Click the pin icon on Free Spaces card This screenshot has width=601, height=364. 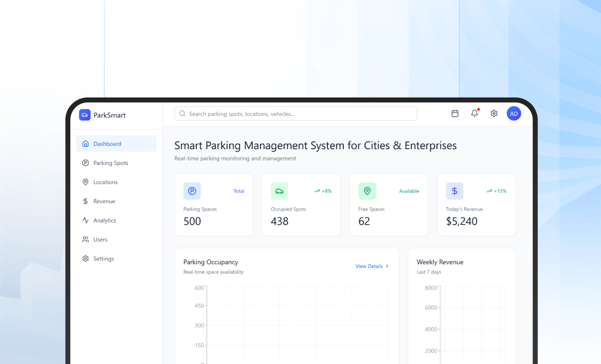coord(367,191)
